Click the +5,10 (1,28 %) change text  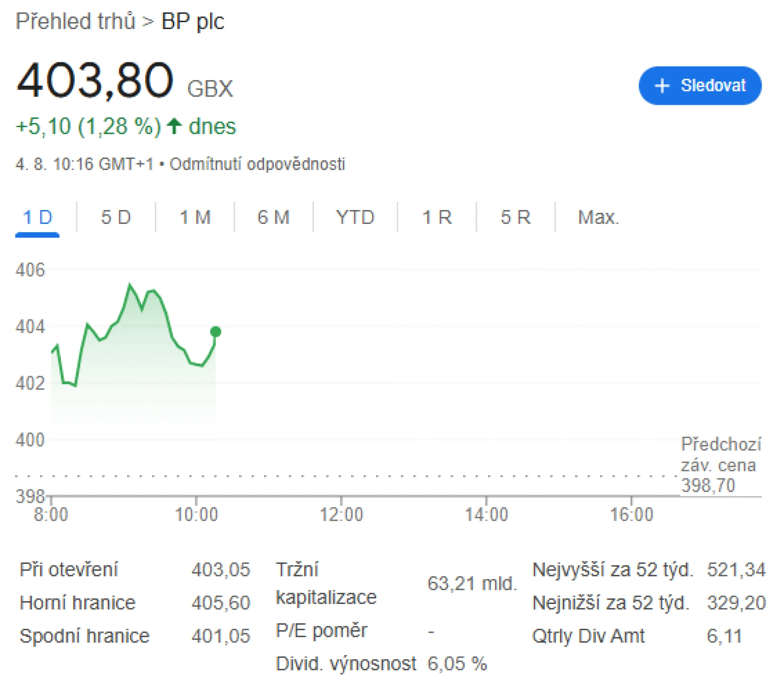(88, 127)
